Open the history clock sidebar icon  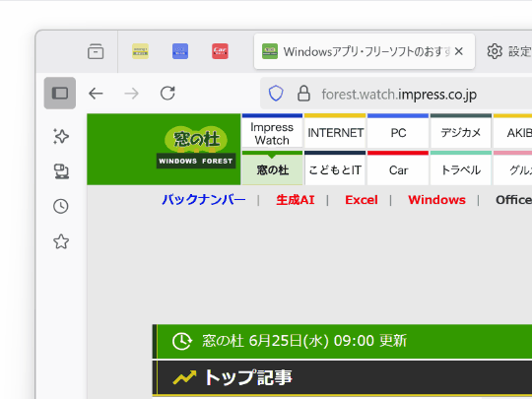61,206
